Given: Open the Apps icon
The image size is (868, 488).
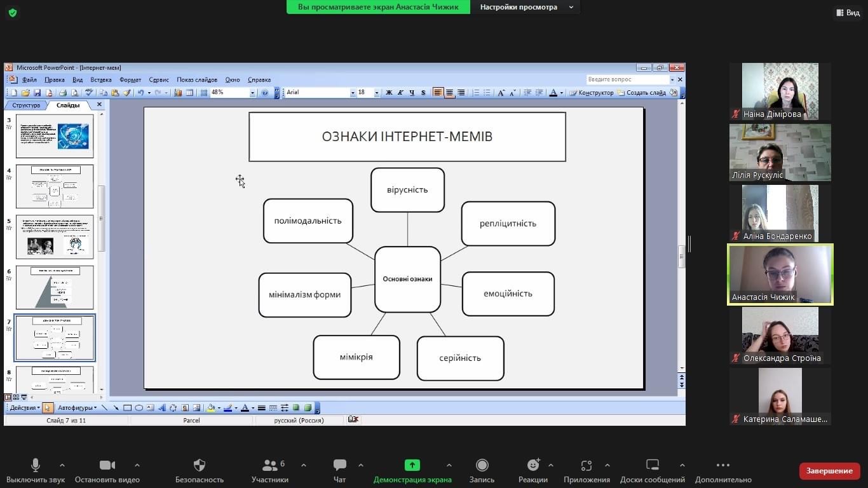Looking at the screenshot, I should (x=586, y=466).
